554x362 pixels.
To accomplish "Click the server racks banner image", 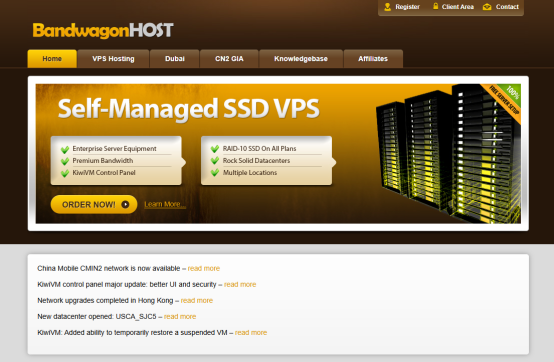I will click(x=448, y=154).
